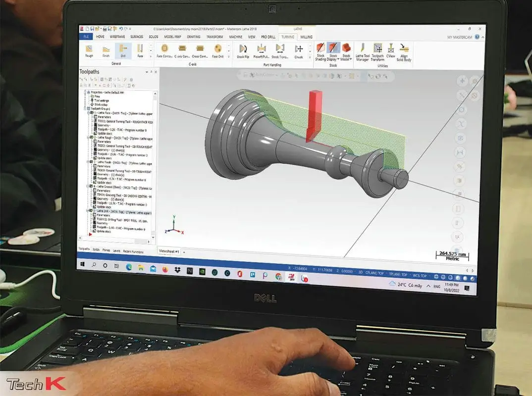Click the CPLANE: TOP status bar entry
This screenshot has width=532, height=396.
(x=374, y=273)
